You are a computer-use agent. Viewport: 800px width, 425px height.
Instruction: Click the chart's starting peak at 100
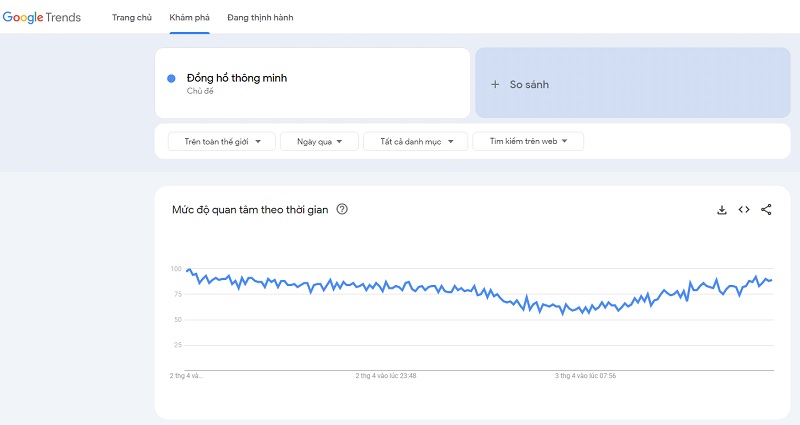coord(189,270)
